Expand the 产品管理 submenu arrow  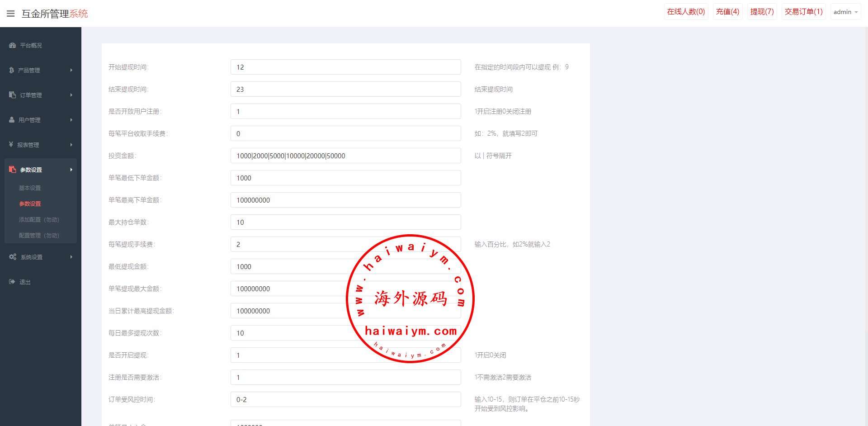[x=71, y=70]
